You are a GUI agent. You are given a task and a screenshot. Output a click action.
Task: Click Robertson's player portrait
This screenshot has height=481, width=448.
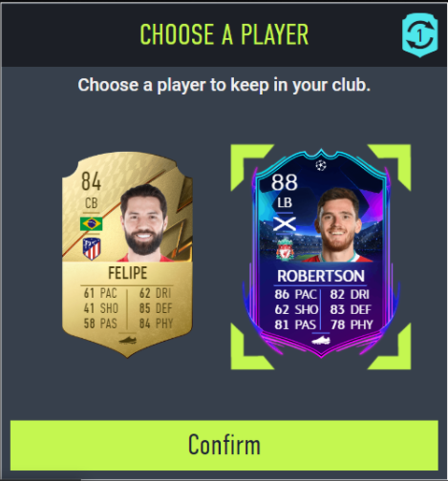coord(337,224)
